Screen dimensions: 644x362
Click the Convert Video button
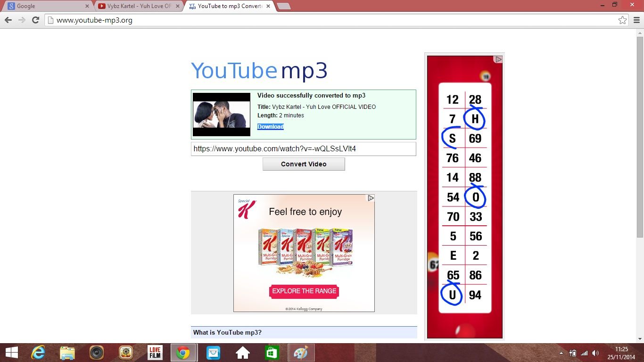[304, 164]
